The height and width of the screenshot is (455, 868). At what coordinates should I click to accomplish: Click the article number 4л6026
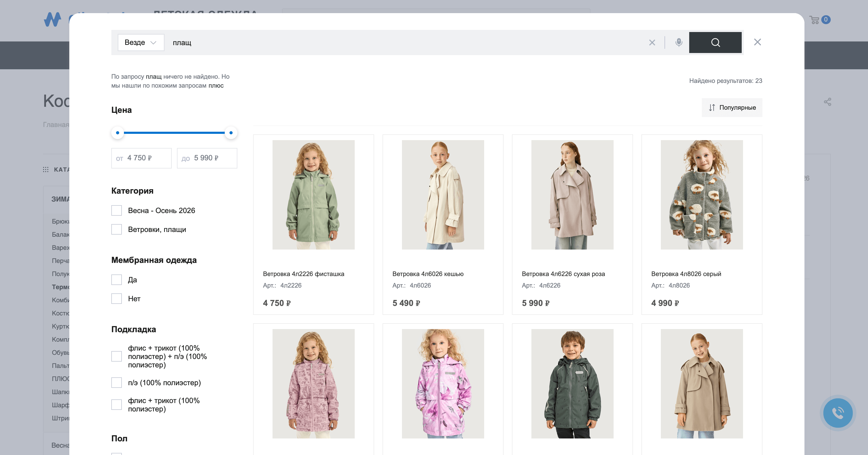coord(420,285)
